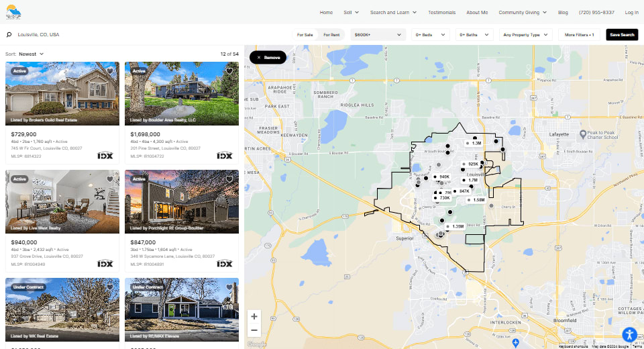Zoom out on the map
This screenshot has height=349, width=644.
(x=254, y=330)
